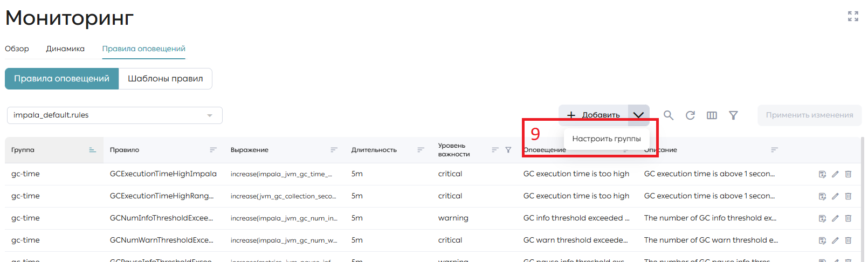Click the search magnifier icon in toolbar
868x262 pixels.
click(x=669, y=115)
